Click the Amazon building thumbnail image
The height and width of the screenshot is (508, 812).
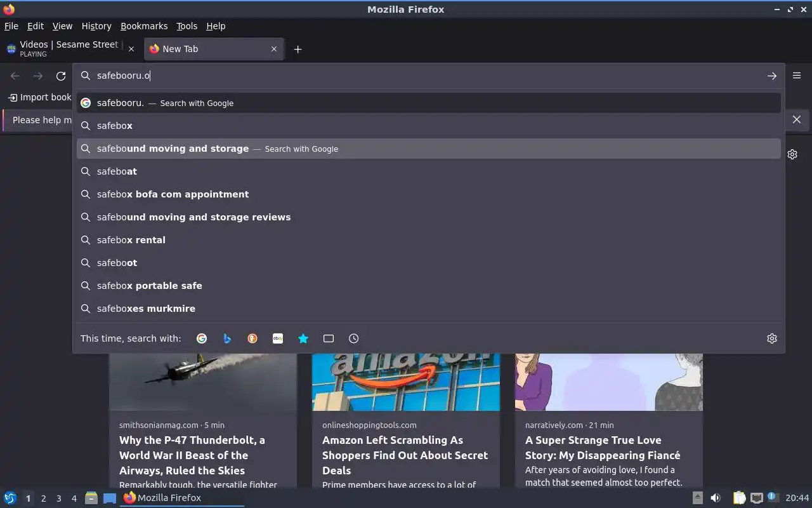pyautogui.click(x=406, y=382)
